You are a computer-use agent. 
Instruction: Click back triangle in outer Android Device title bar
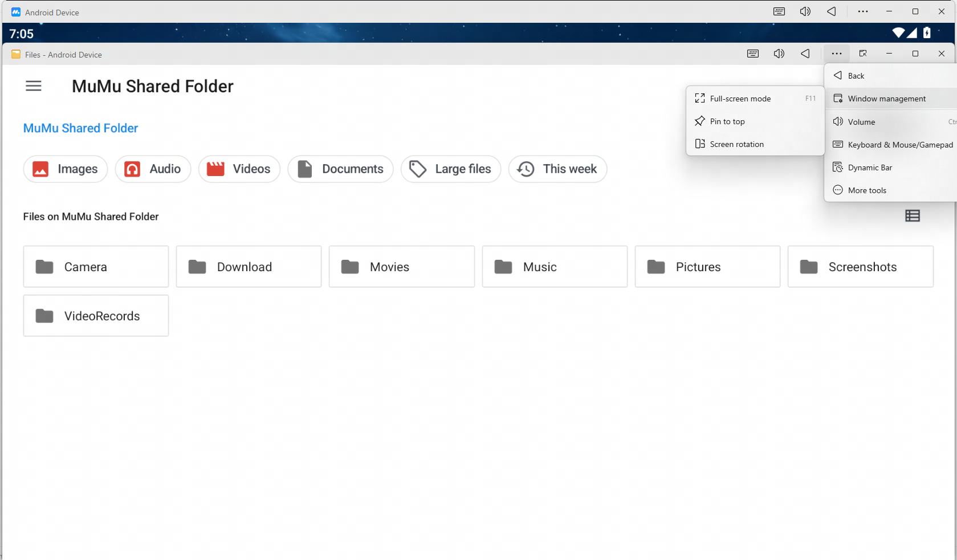click(832, 11)
